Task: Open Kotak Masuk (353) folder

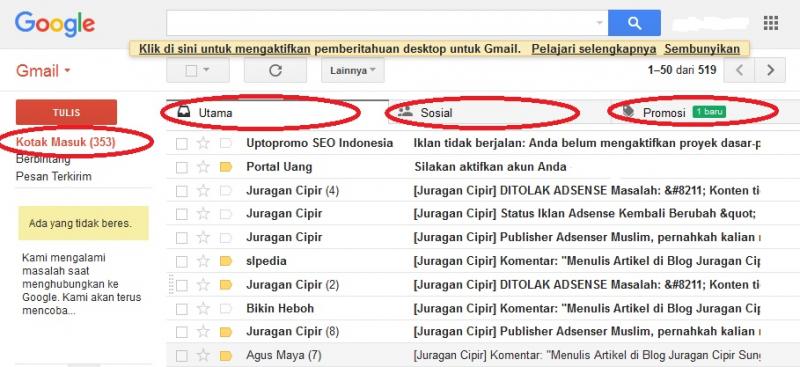Action: 66,142
